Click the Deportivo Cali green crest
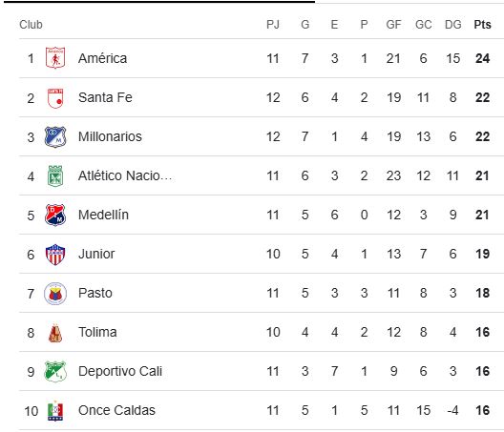 55,372
